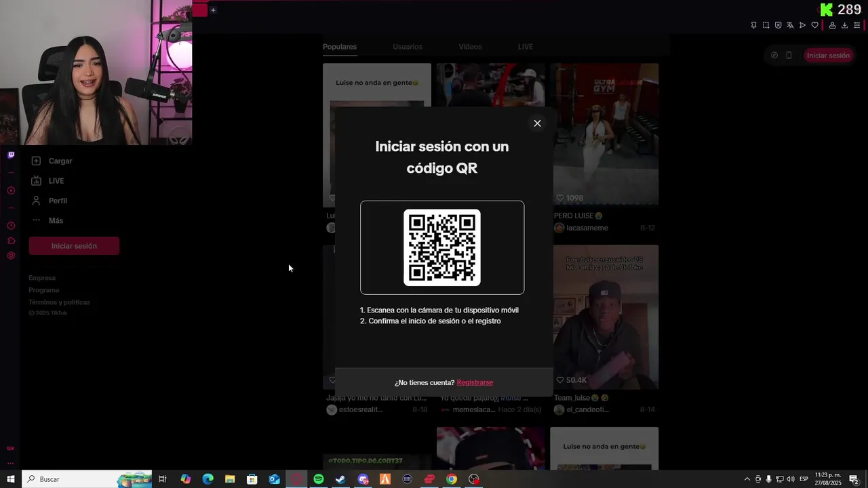Viewport: 868px width, 488px height.
Task: Open Perfil in the left sidebar
Action: (x=50, y=201)
